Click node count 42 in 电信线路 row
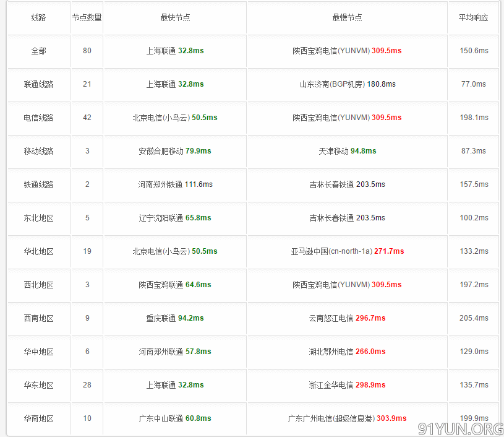Screen dimensions: 504x437 pyautogui.click(x=87, y=118)
